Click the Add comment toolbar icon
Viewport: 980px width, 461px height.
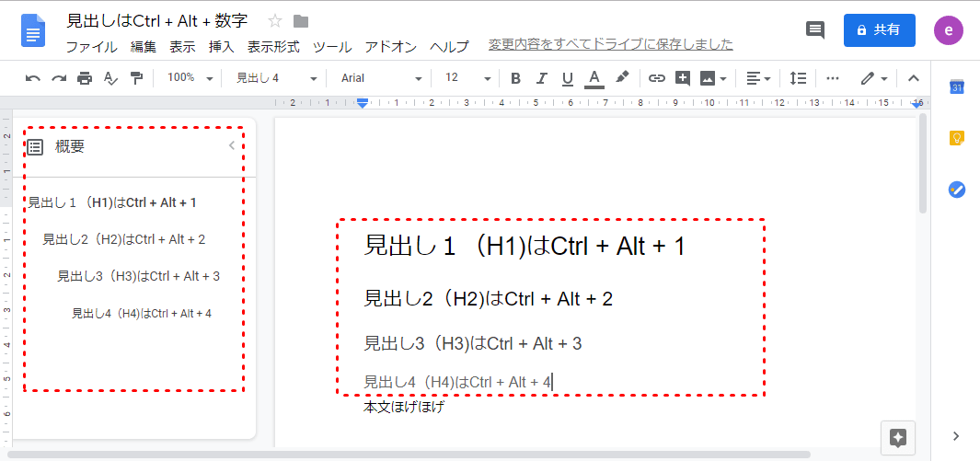(x=682, y=78)
